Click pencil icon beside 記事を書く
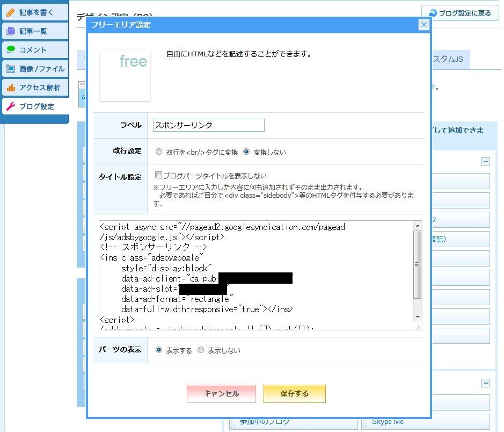The height and width of the screenshot is (432, 504). click(11, 12)
